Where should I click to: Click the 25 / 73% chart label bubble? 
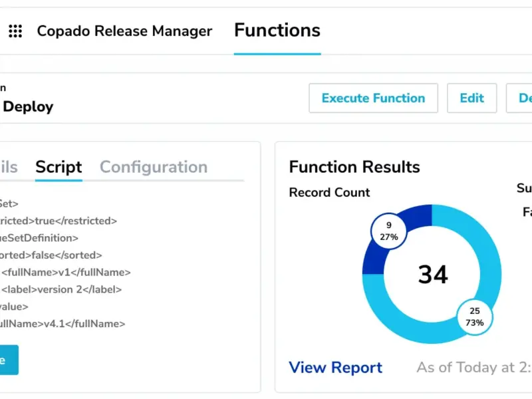pos(475,317)
